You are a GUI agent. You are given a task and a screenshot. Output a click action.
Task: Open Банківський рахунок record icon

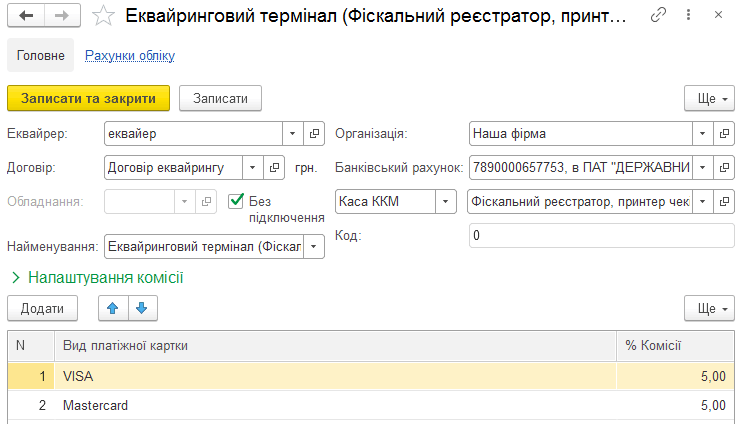click(x=724, y=168)
